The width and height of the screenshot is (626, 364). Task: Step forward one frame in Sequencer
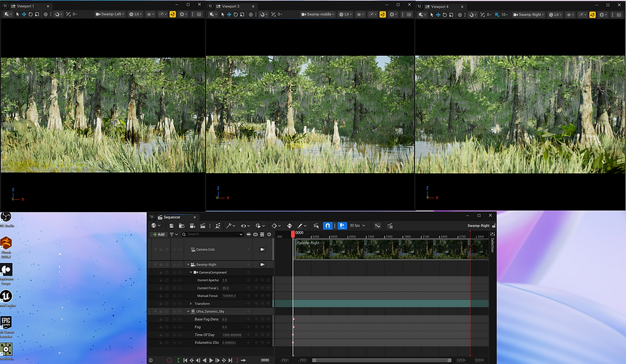pos(218,360)
